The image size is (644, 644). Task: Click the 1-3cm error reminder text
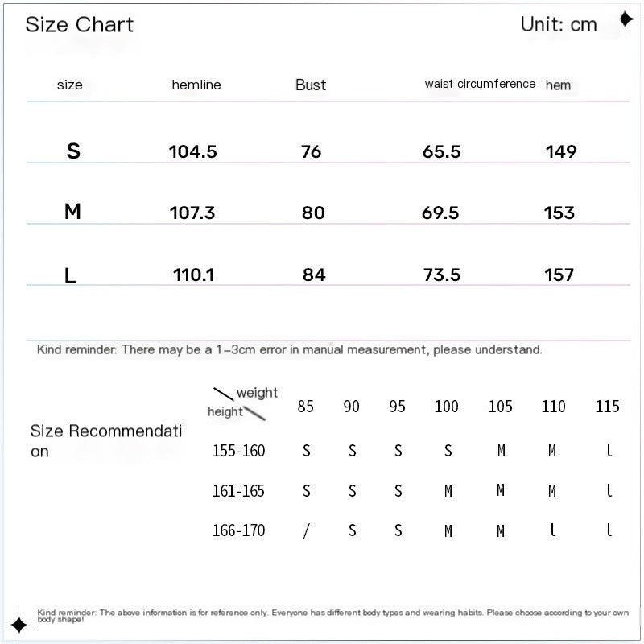tap(290, 350)
